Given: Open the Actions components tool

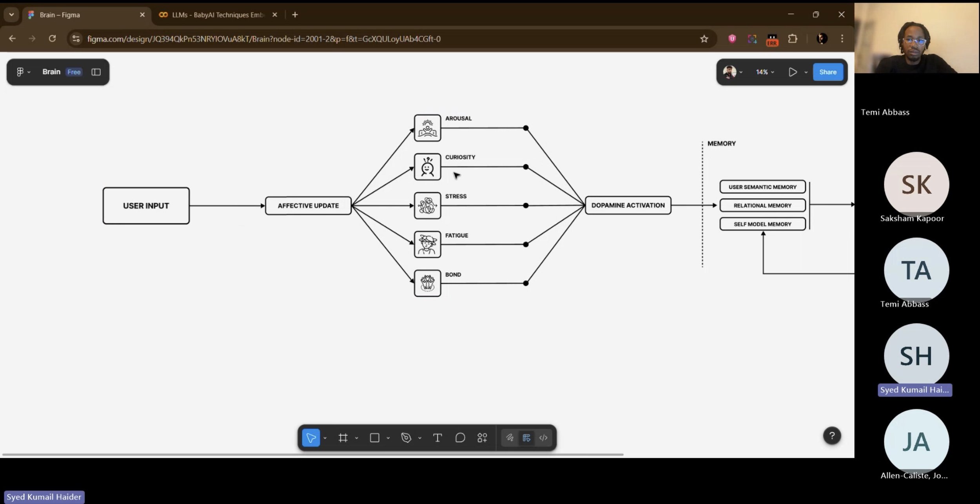Looking at the screenshot, I should (482, 438).
